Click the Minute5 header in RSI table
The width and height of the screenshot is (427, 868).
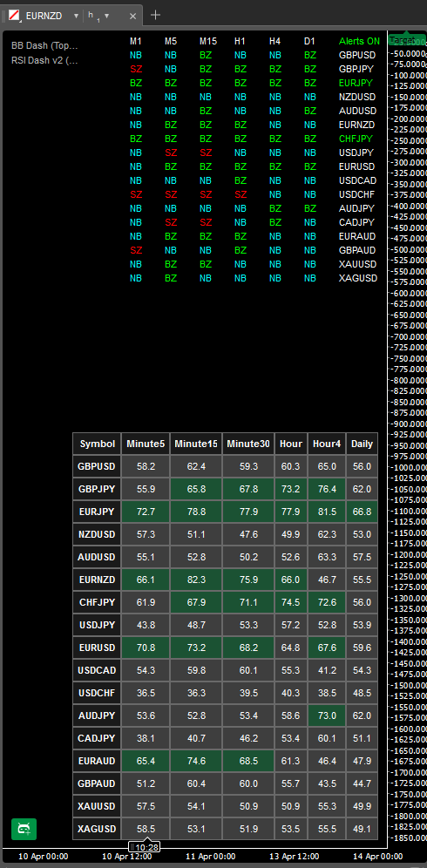point(146,444)
